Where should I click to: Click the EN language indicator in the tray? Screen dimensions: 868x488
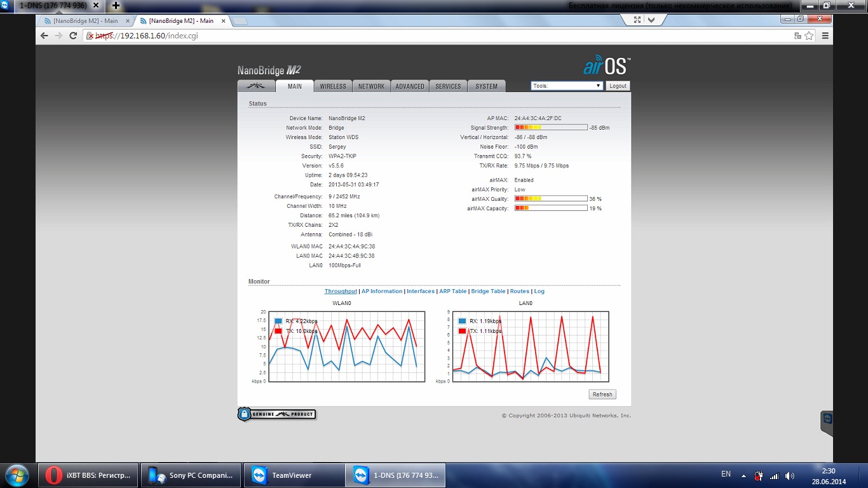(x=726, y=474)
